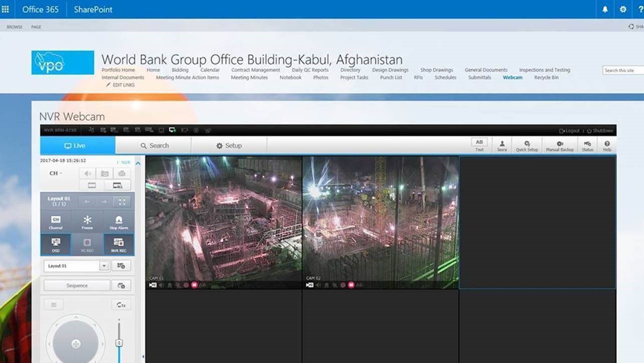Switch to the Search tab
The height and width of the screenshot is (363, 644).
(154, 145)
